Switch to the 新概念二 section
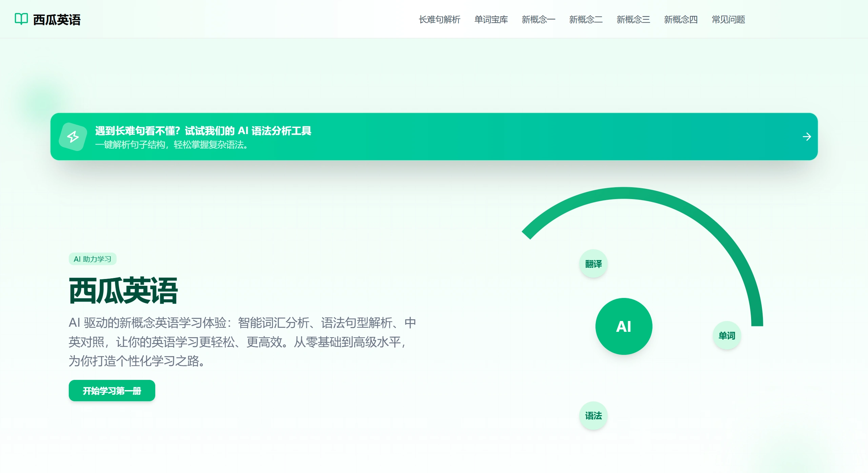The image size is (868, 473). [586, 20]
